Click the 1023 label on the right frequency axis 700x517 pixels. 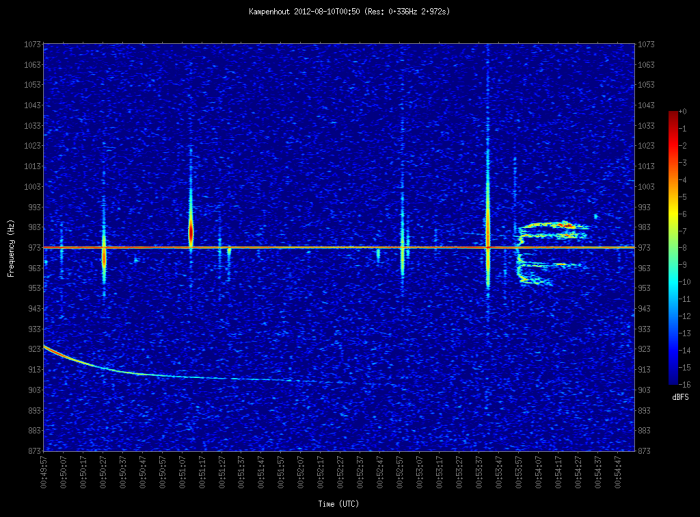646,146
